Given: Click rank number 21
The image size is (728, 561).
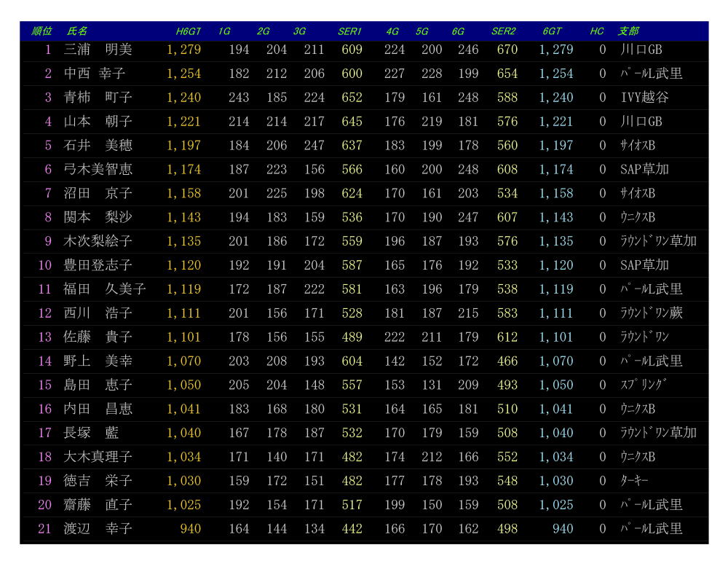Looking at the screenshot, I should (44, 529).
